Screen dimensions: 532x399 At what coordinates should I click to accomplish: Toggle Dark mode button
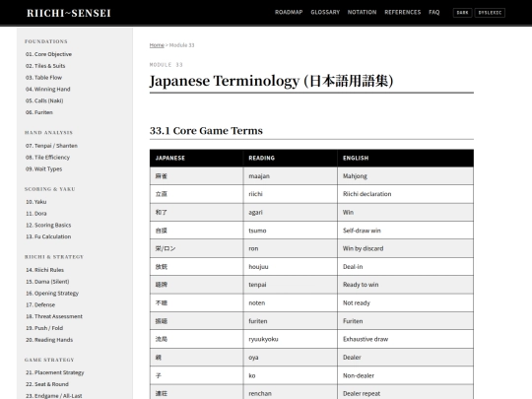coord(462,13)
